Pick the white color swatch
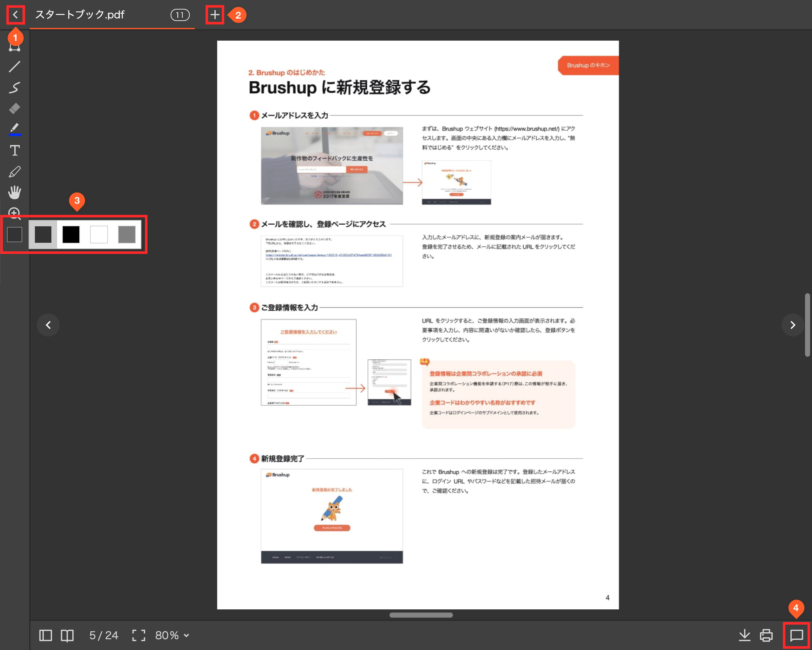The height and width of the screenshot is (650, 812). coord(99,234)
